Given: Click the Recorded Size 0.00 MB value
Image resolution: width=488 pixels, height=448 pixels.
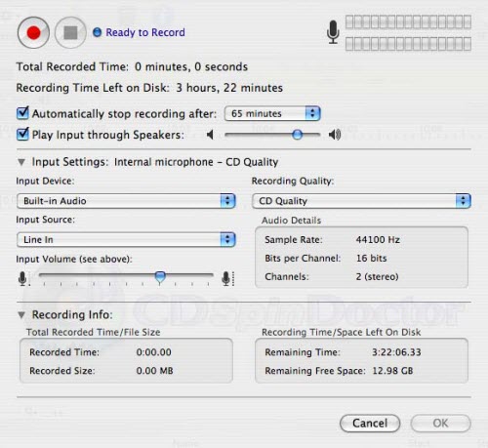Looking at the screenshot, I should click(154, 371).
